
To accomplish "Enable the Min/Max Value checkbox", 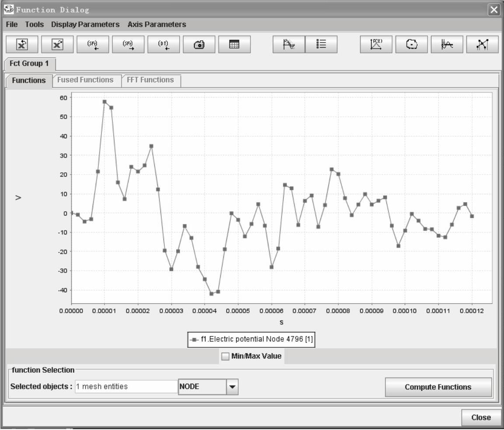I will coord(226,356).
